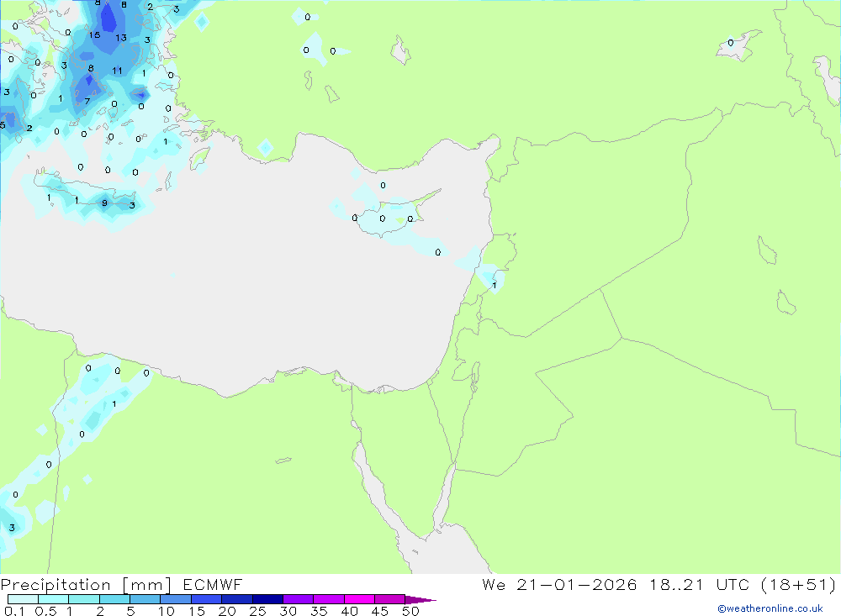Screen dimensions: 841x616
Task: Click the '13' precipitation value on the map
Action: tap(121, 38)
